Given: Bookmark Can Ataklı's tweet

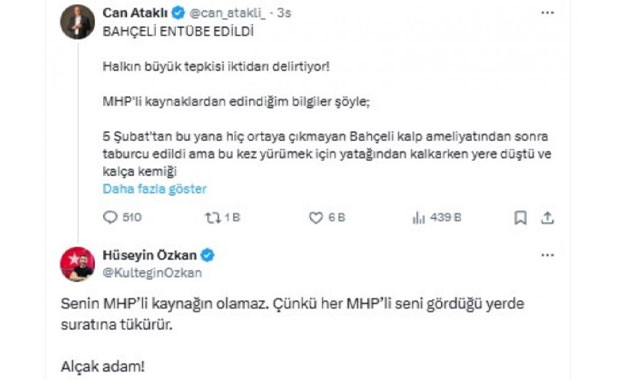Looking at the screenshot, I should click(x=520, y=217).
